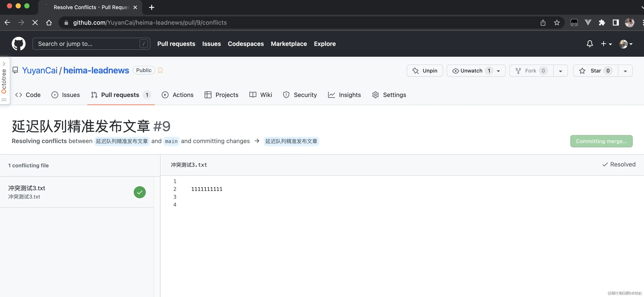Open the notifications bell
The image size is (644, 297).
click(589, 44)
